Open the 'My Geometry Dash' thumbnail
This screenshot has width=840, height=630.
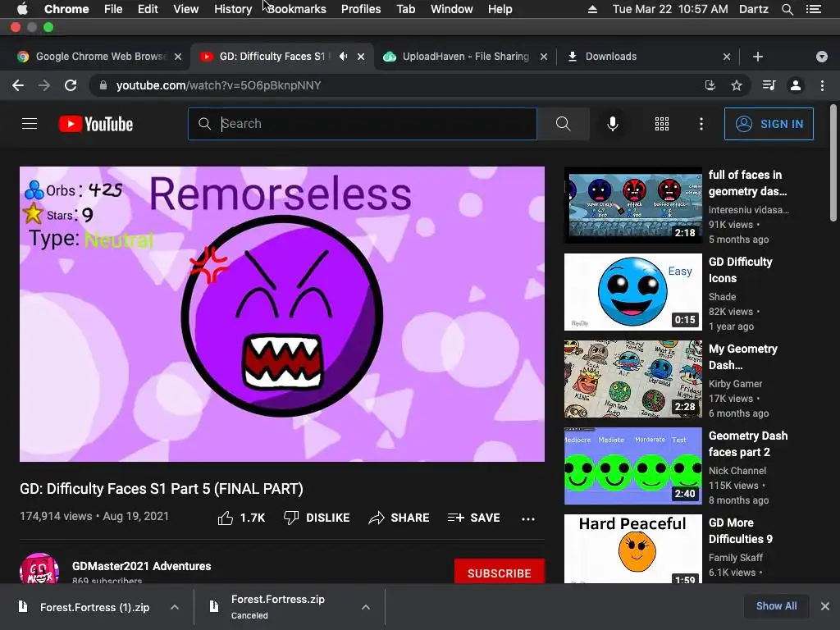(x=632, y=379)
